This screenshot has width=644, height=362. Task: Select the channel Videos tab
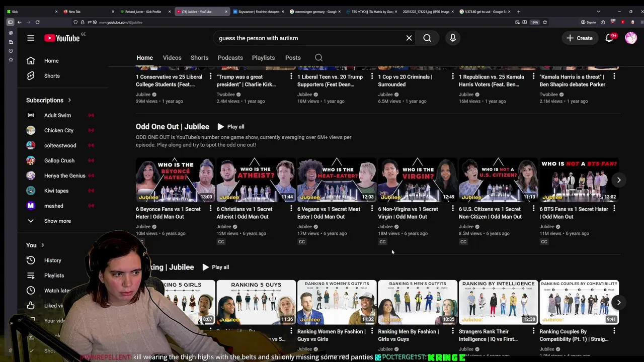[172, 58]
